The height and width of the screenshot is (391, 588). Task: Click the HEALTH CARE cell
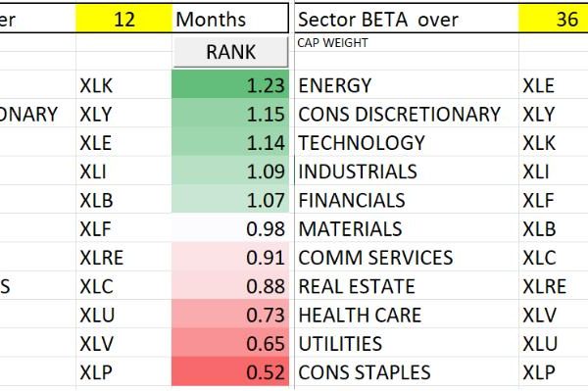tap(407, 315)
